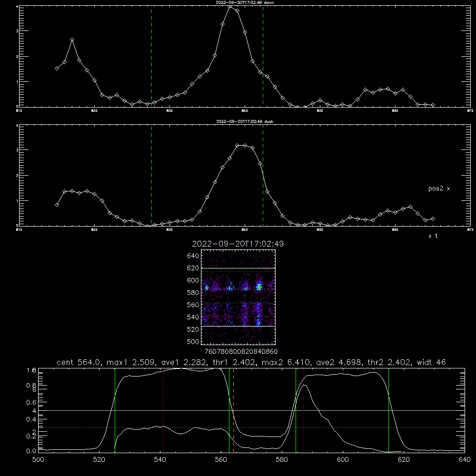Image resolution: width=476 pixels, height=476 pixels.
Task: Click the '2022-09-20T17:02:49 dusk' plot title
Action: pos(245,121)
